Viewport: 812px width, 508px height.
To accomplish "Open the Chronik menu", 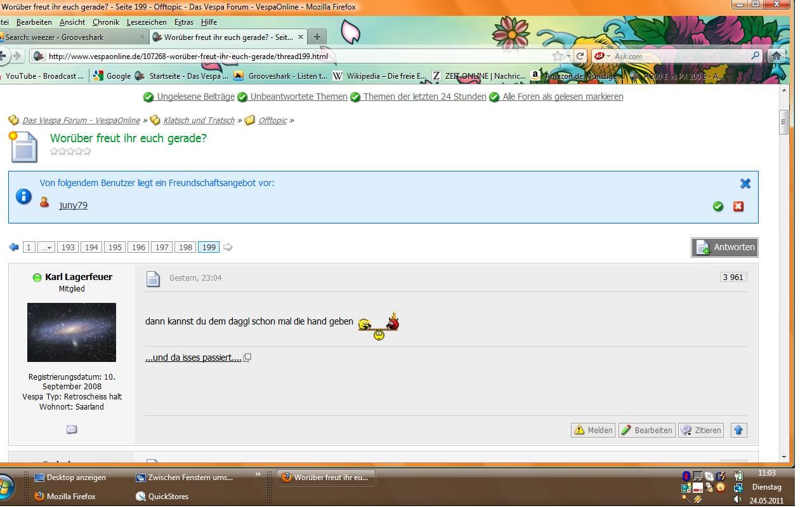I will [x=105, y=22].
